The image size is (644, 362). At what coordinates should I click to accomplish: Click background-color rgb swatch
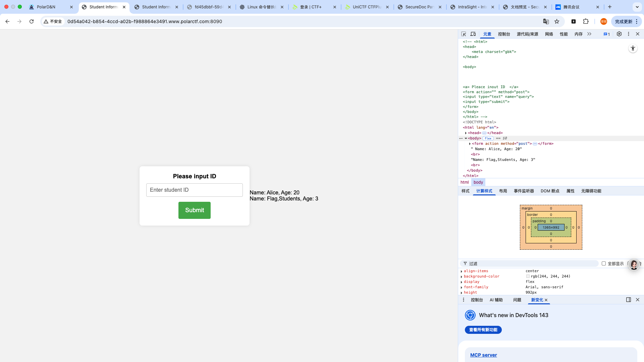(x=528, y=277)
